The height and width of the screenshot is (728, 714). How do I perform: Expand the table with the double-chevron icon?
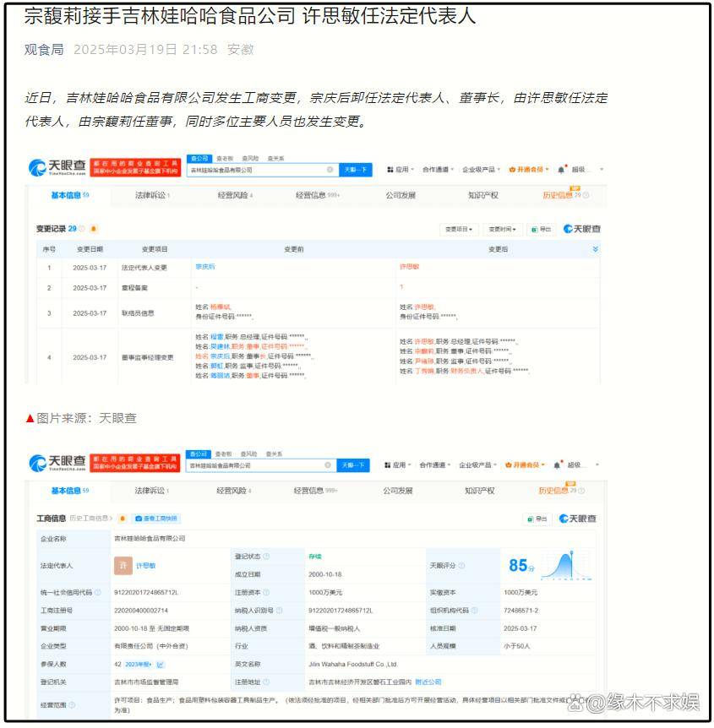tap(595, 249)
